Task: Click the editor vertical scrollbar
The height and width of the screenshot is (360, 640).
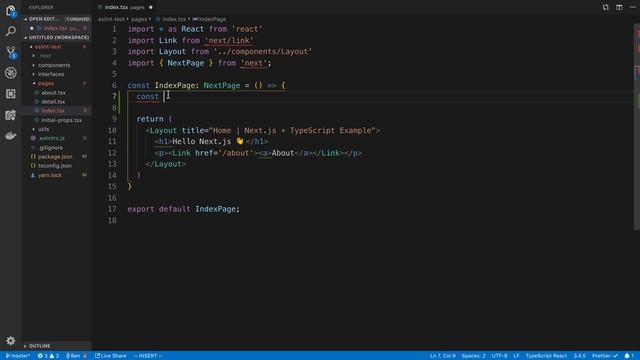Action: [637, 127]
